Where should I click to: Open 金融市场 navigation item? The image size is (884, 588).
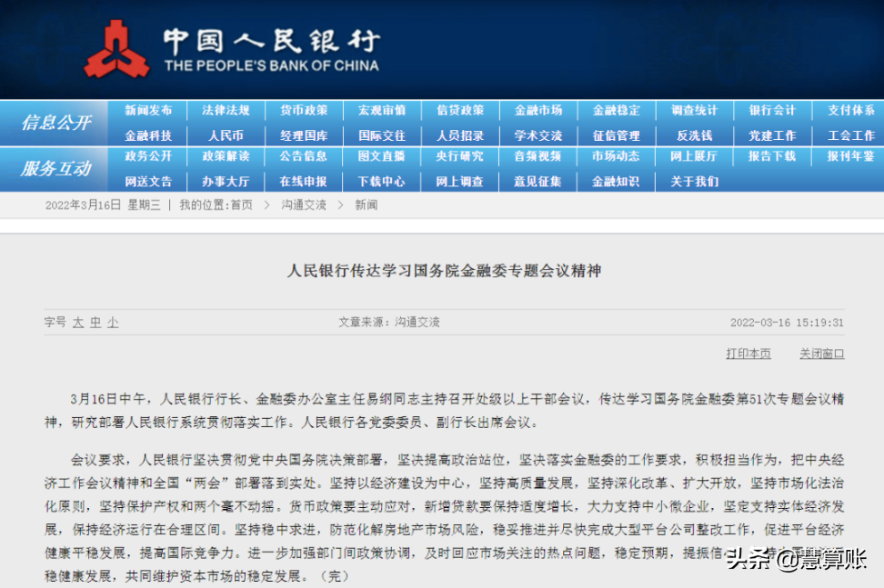[538, 110]
